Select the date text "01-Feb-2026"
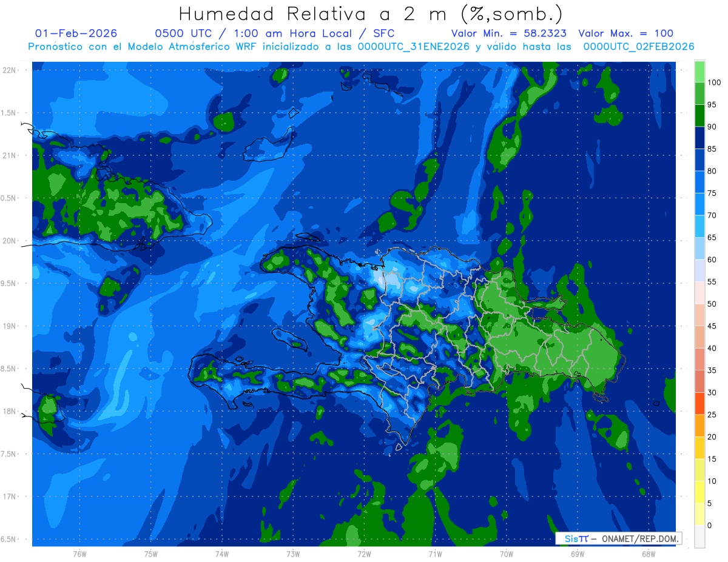 [x=76, y=33]
